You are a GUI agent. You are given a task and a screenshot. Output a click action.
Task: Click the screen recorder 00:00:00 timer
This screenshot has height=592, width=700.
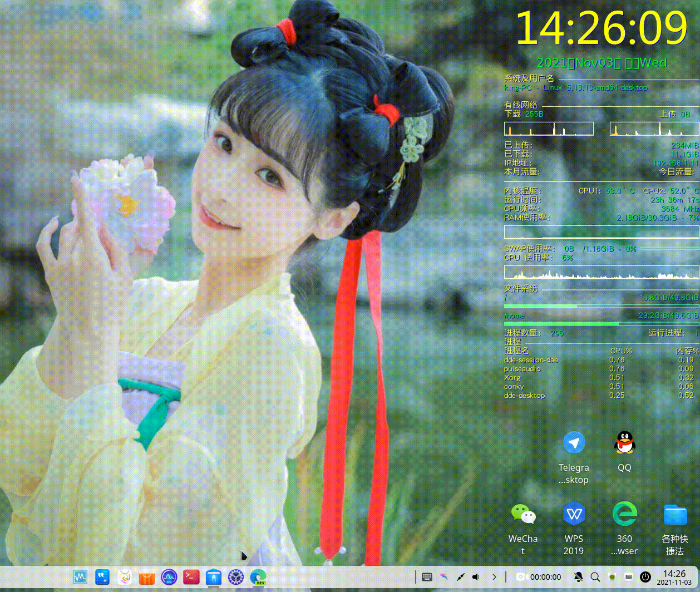539,577
